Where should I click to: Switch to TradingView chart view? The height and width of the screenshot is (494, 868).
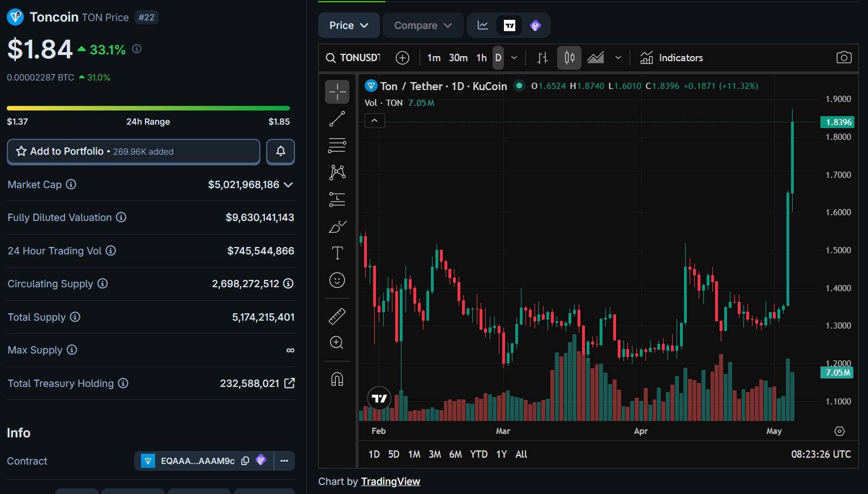pyautogui.click(x=510, y=25)
